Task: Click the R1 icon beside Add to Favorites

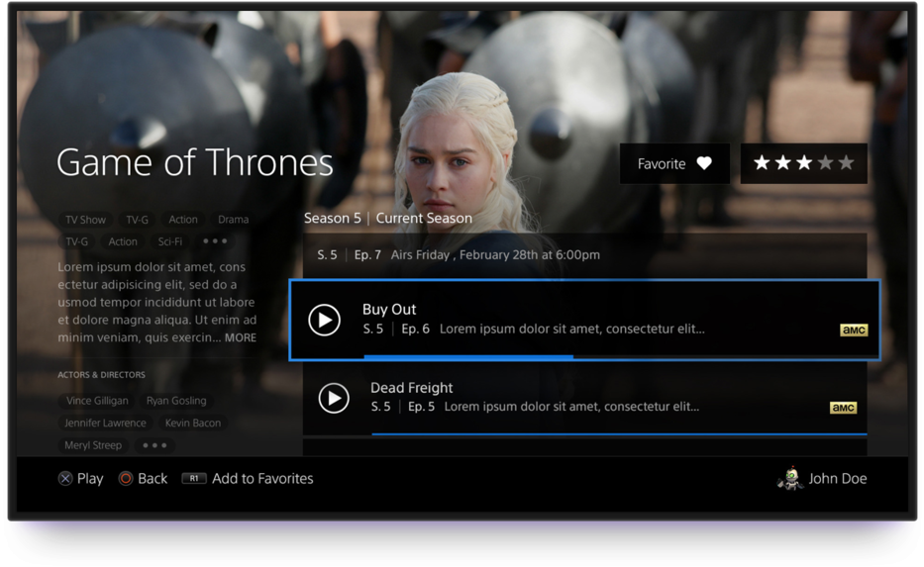Action: pos(194,479)
